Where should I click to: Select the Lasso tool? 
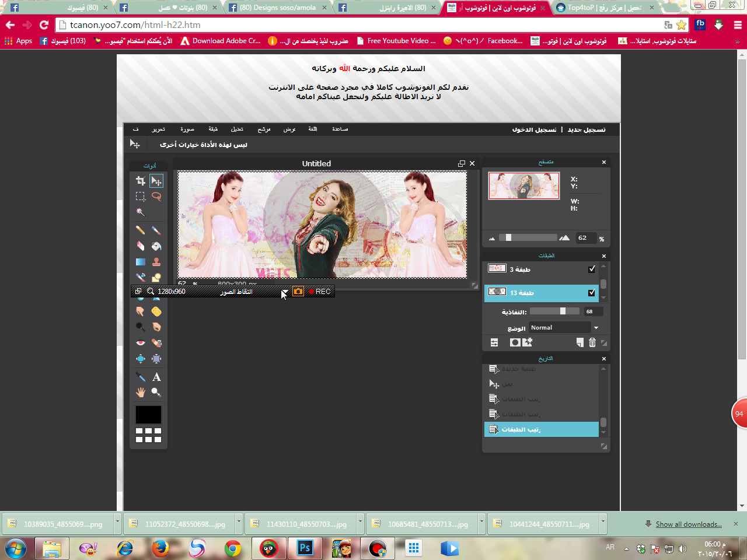(x=156, y=197)
